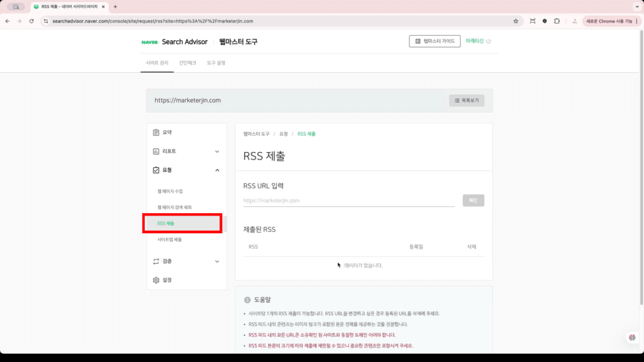
Task: Expand the 검증 section chevron
Action: (217, 261)
